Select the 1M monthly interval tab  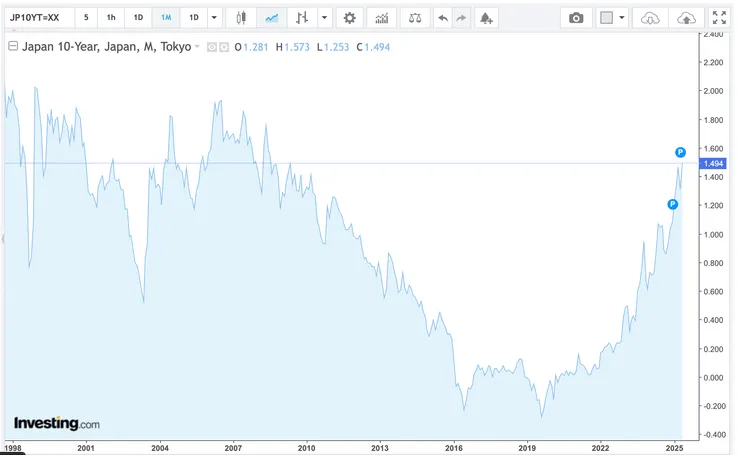166,18
